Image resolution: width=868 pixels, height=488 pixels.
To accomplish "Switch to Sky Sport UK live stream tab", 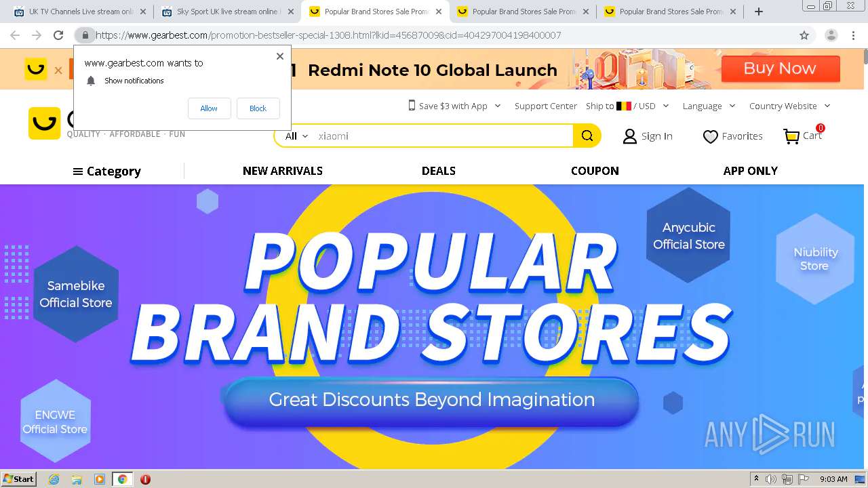I will pyautogui.click(x=227, y=12).
